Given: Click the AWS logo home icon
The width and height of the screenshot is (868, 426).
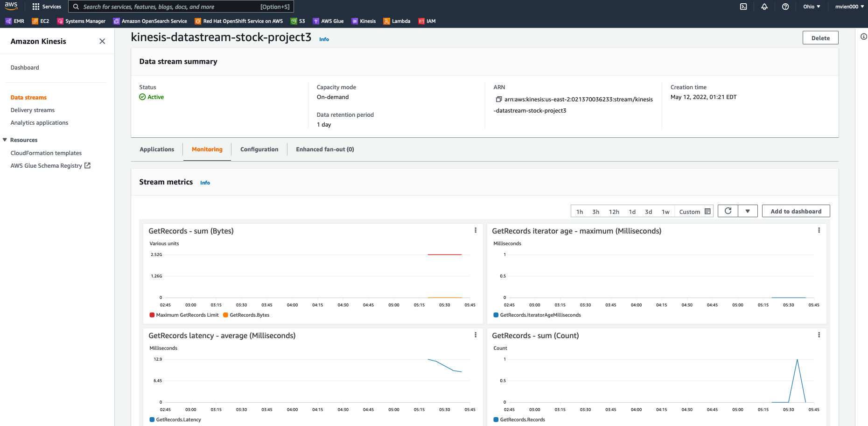Looking at the screenshot, I should point(11,6).
